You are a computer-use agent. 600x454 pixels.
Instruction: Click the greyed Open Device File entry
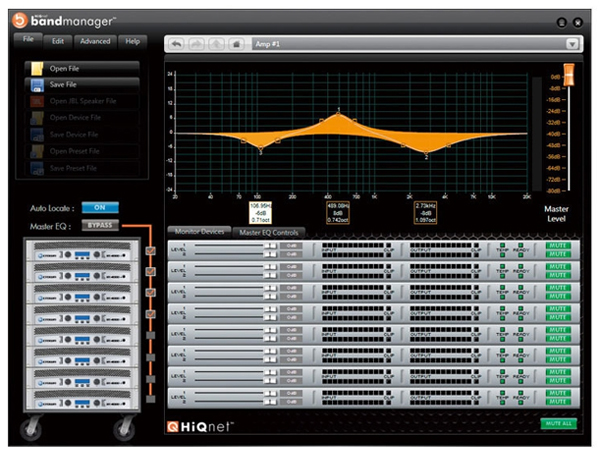click(82, 118)
